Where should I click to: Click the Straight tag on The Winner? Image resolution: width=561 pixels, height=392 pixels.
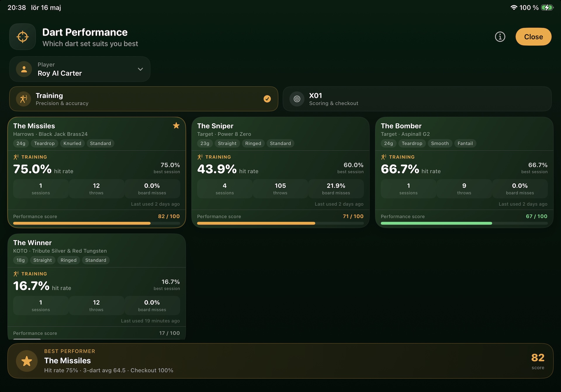click(42, 260)
